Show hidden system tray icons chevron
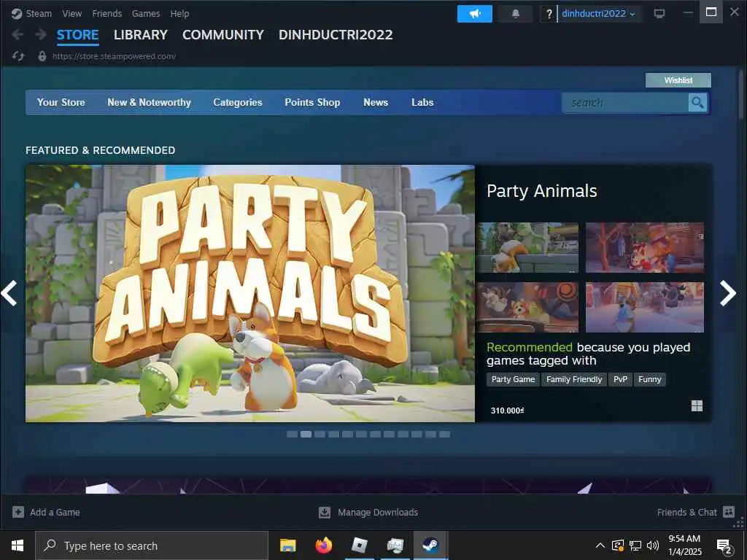This screenshot has width=747, height=560. click(x=600, y=545)
